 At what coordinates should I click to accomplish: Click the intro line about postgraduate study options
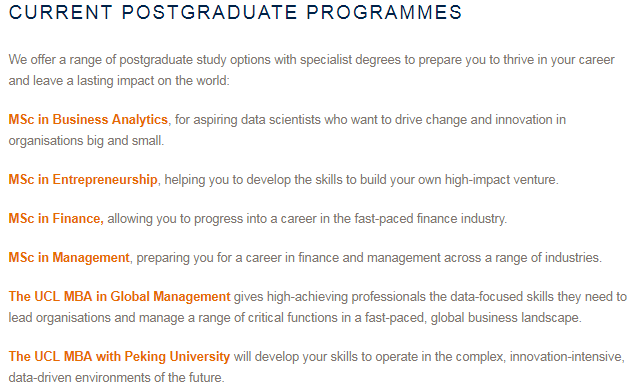311,60
